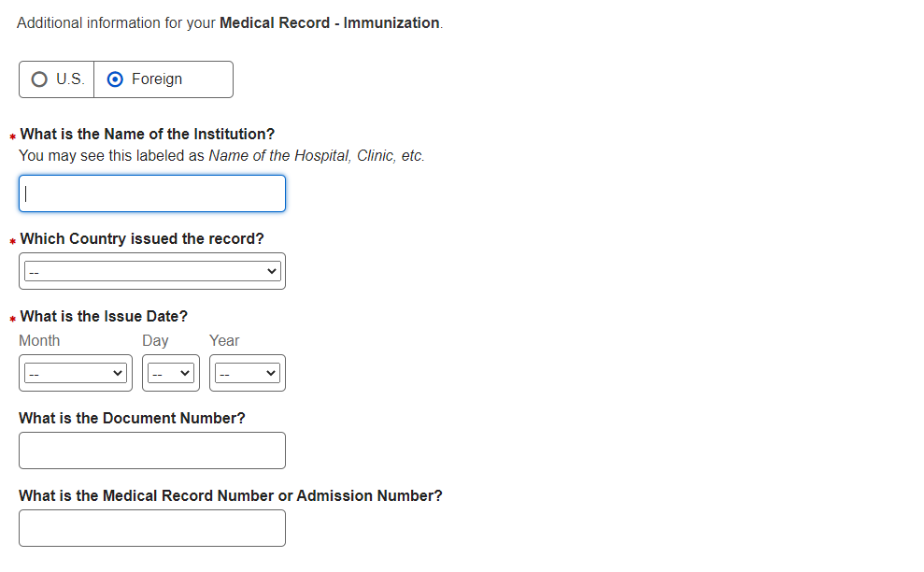Viewport: 924px width, 572px height.
Task: Select the U.S. radio option
Action: point(39,79)
